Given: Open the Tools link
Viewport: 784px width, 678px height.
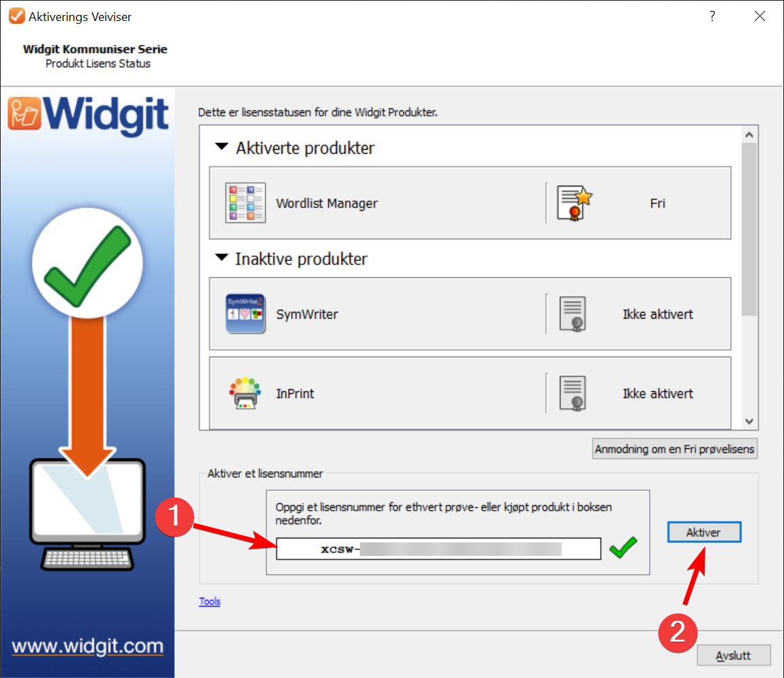Looking at the screenshot, I should click(209, 601).
